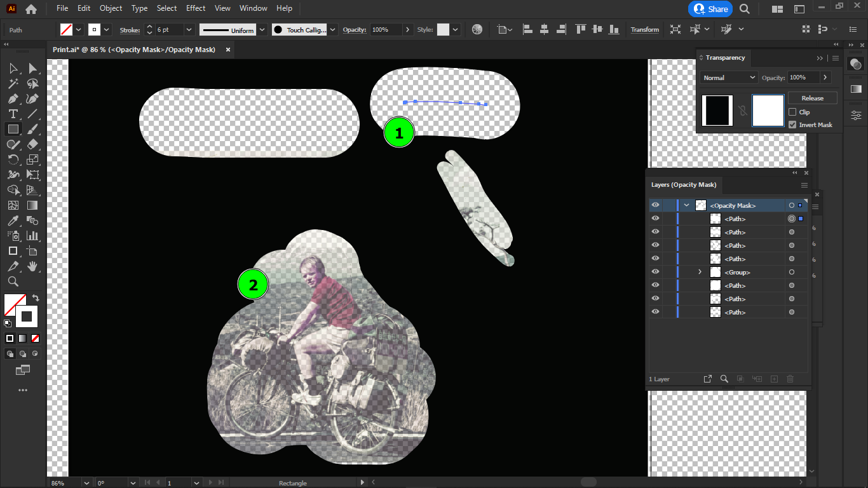The width and height of the screenshot is (868, 488).
Task: Enable the Clip checkbox
Action: [793, 112]
